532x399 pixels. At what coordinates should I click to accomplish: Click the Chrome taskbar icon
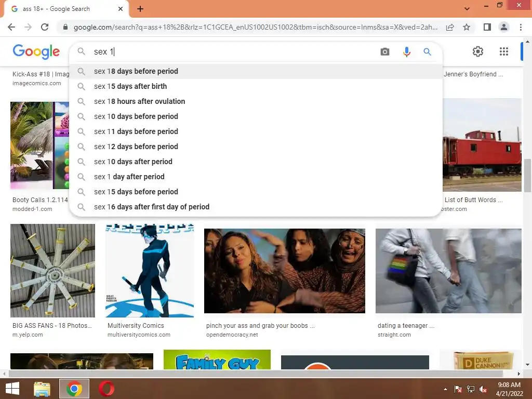tap(74, 389)
